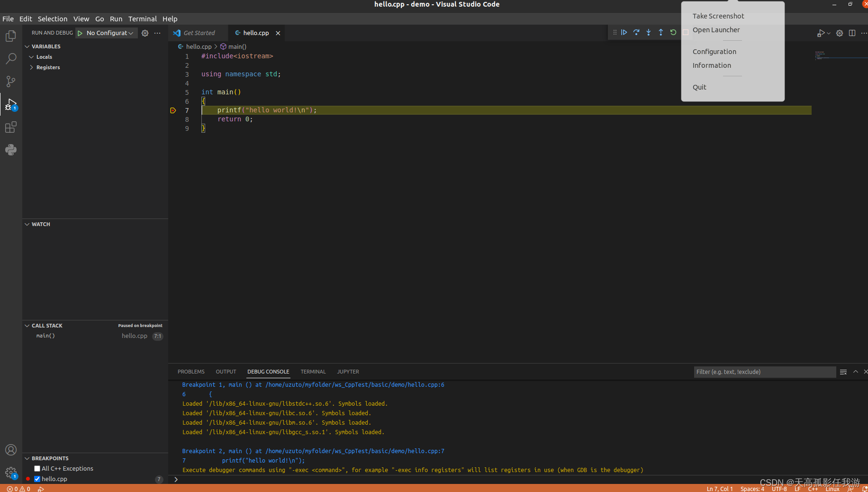
Task: Click Restart in the debug toolbar
Action: pyautogui.click(x=673, y=32)
